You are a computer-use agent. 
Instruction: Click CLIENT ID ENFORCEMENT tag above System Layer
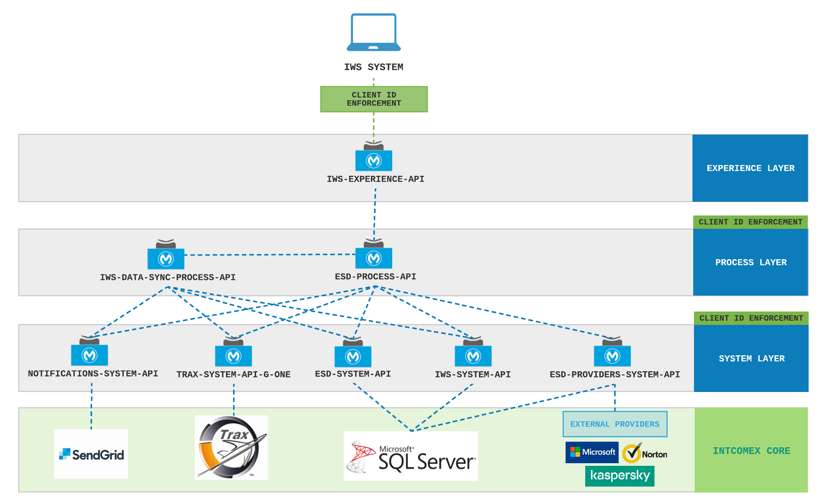tap(751, 318)
